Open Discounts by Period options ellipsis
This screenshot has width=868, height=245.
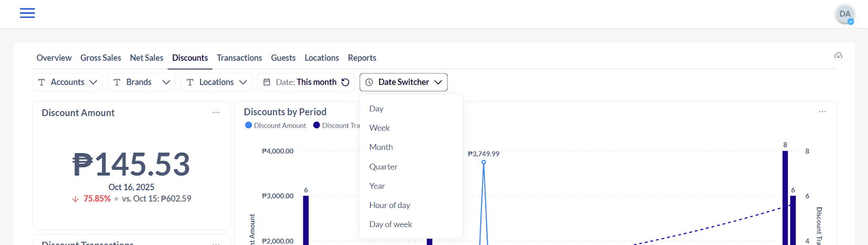822,111
